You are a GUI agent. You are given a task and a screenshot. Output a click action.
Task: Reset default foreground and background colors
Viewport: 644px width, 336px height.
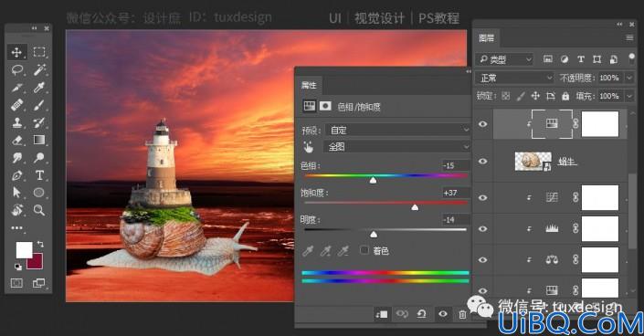(x=18, y=267)
